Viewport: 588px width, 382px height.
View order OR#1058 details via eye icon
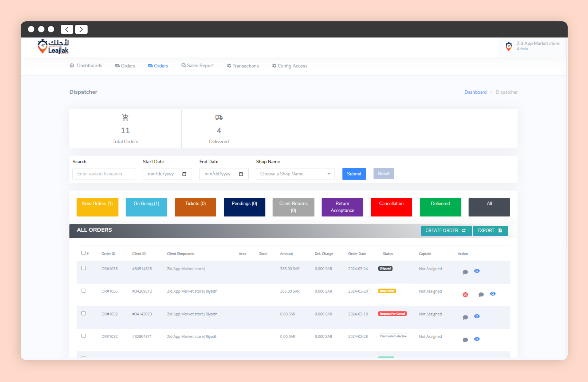476,271
